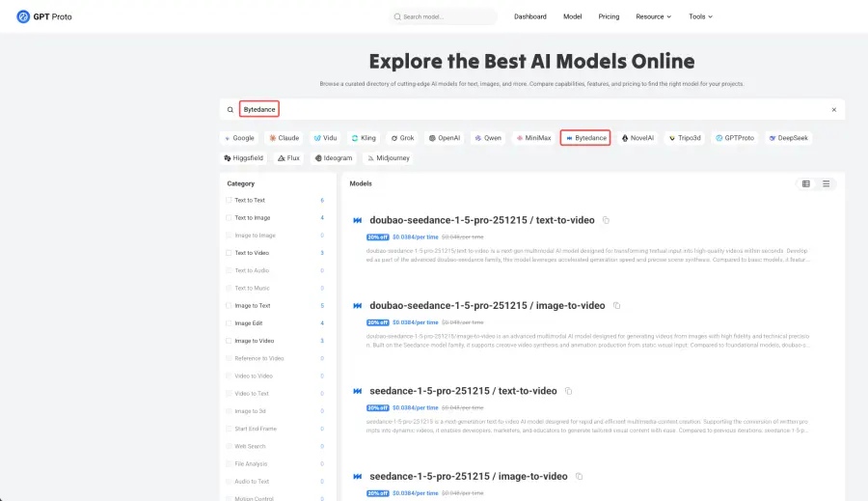Filter by Midjourney provider chip
868x501 pixels.
pyautogui.click(x=389, y=158)
